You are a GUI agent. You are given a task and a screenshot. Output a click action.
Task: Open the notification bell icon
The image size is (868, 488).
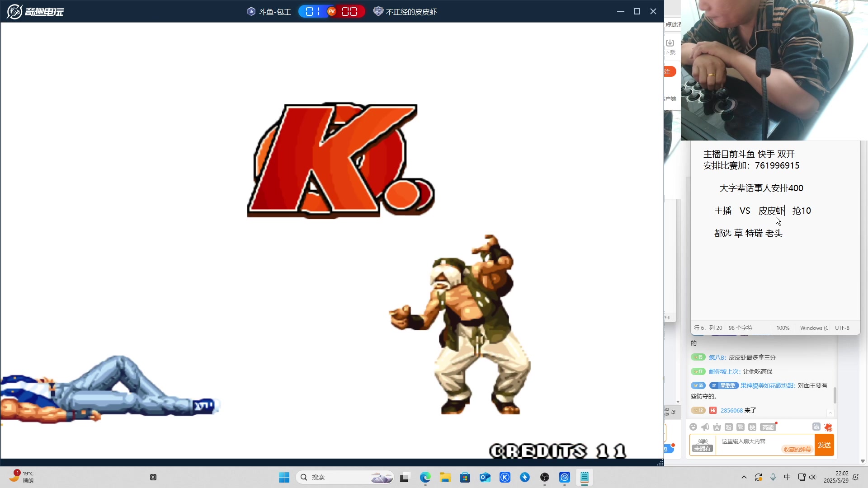[x=856, y=477]
